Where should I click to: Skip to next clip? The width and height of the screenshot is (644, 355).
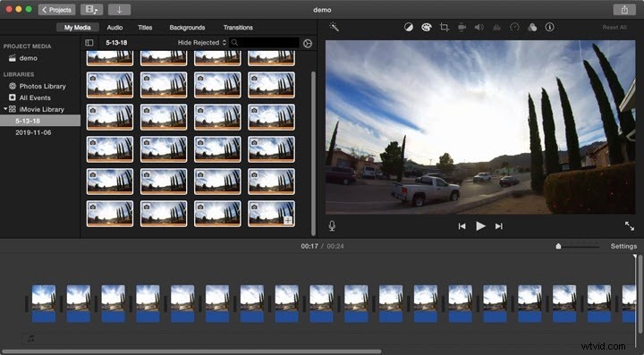click(498, 226)
